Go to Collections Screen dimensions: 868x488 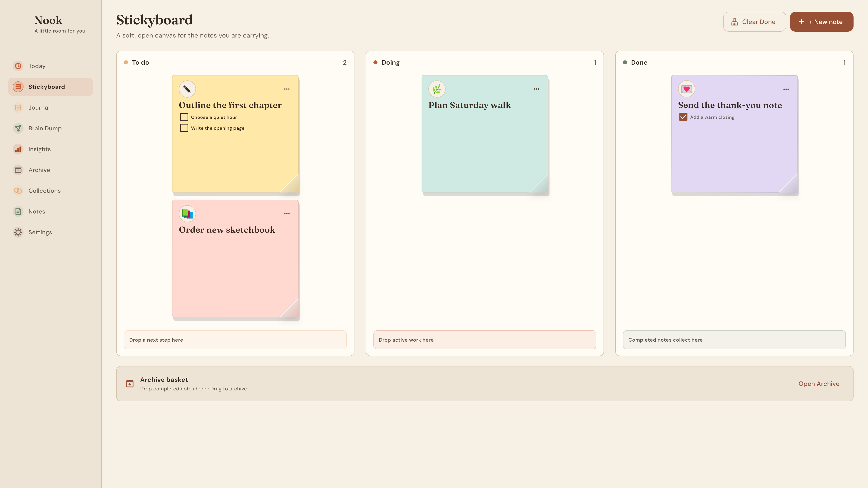pos(51,191)
